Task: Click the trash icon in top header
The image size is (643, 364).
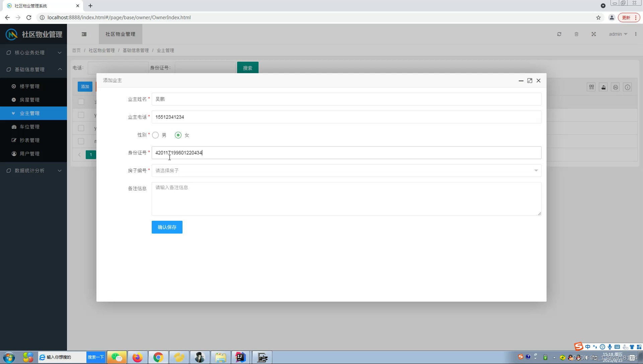Action: click(x=576, y=34)
